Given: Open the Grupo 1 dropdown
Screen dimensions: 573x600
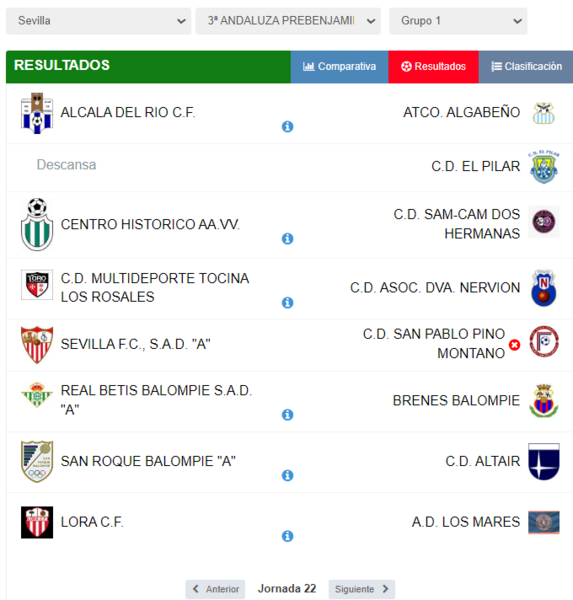Looking at the screenshot, I should click(x=458, y=21).
